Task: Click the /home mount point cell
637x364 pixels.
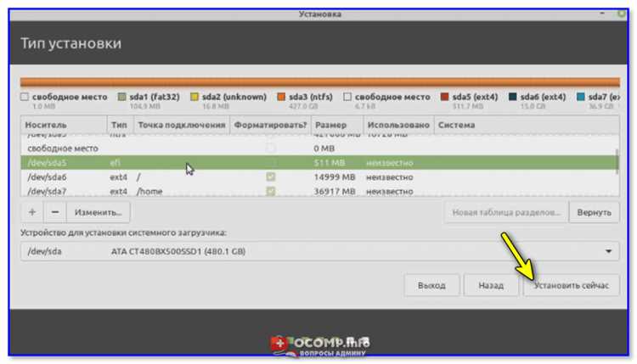Action: [x=149, y=191]
